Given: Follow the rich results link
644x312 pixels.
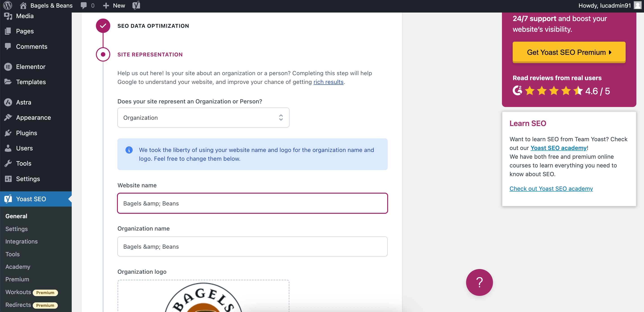Looking at the screenshot, I should click(x=328, y=82).
